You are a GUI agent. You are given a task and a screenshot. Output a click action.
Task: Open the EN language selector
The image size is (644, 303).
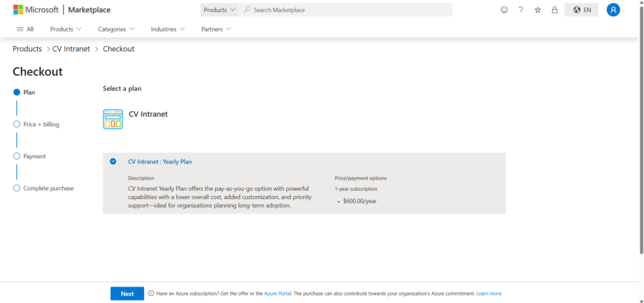click(x=581, y=10)
